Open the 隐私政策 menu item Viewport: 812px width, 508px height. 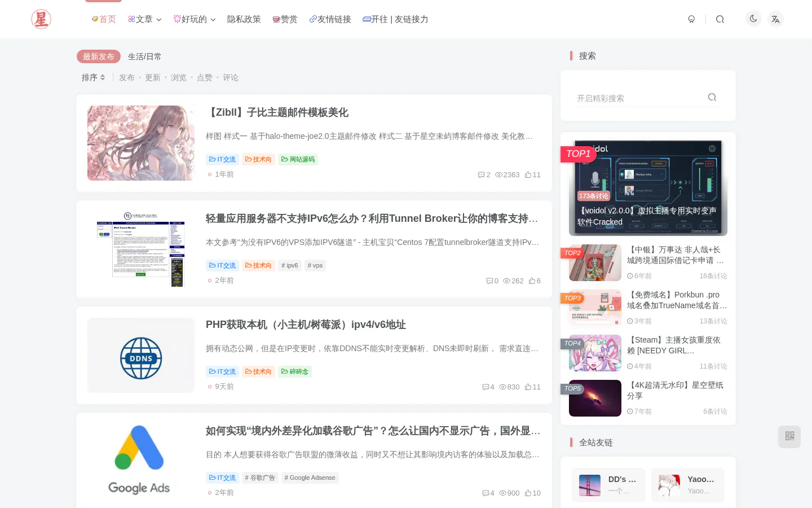click(x=244, y=19)
